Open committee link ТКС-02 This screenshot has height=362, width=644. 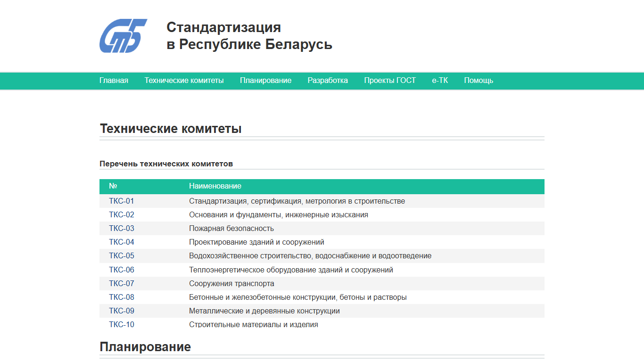click(122, 214)
